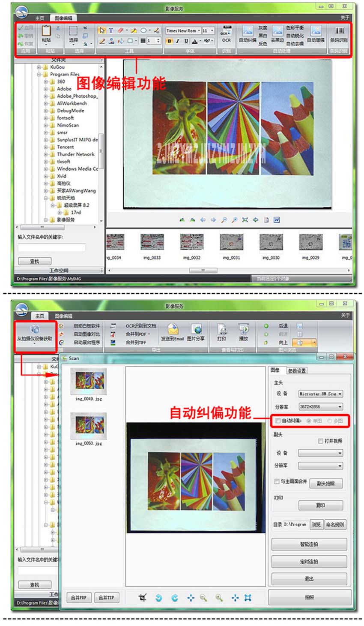Click the rotate-left icon in Scan dialog
Viewport: 364px width, 626px height.
pos(159,596)
